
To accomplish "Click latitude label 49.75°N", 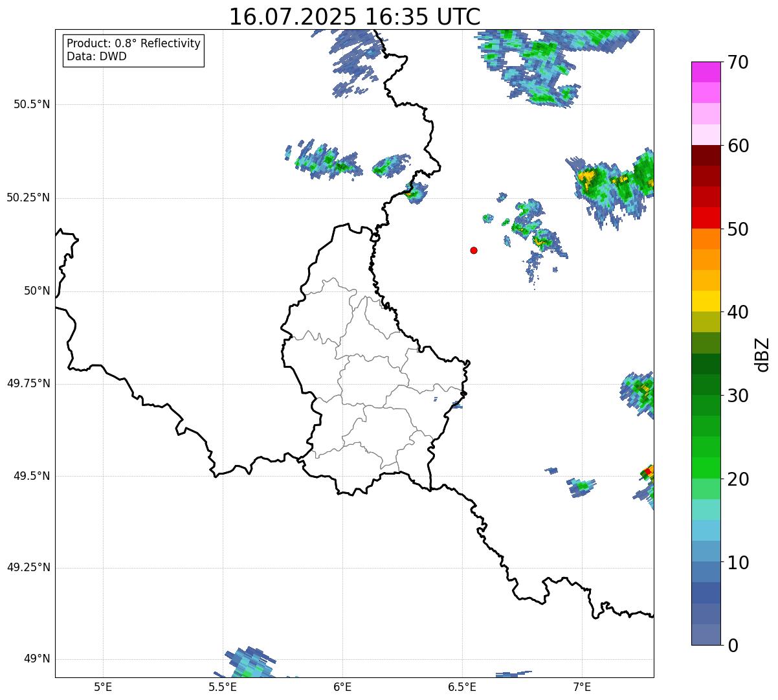I will 28,383.
